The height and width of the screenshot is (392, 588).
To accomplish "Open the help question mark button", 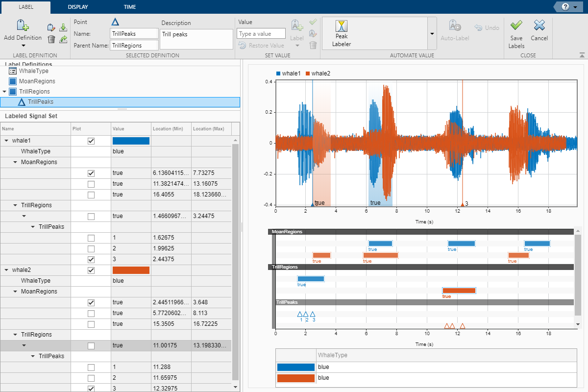I will tap(565, 7).
